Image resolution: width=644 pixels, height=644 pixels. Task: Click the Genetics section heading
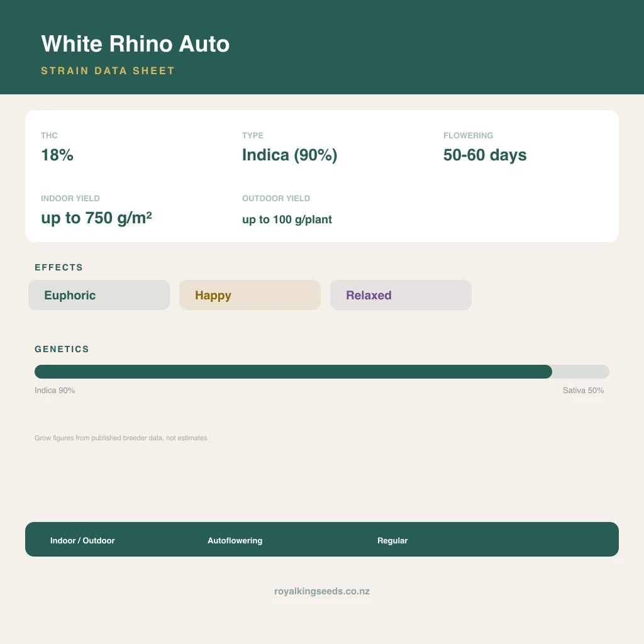[x=62, y=349]
